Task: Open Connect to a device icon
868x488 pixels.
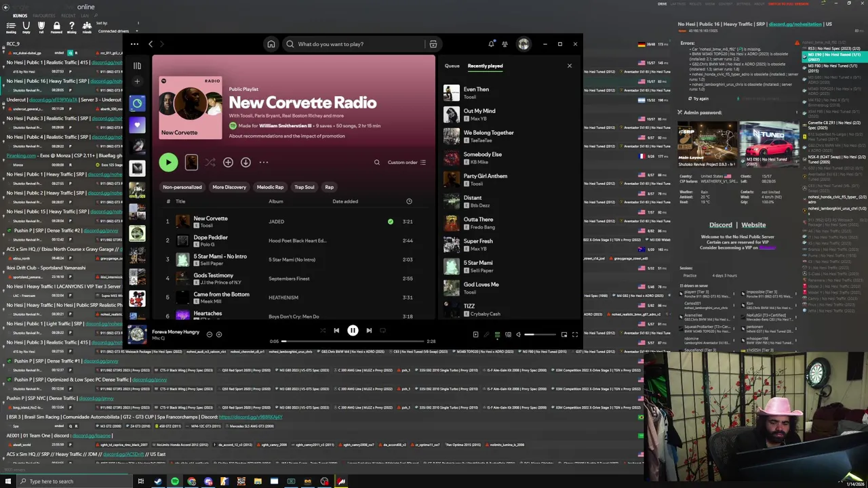Action: (508, 334)
